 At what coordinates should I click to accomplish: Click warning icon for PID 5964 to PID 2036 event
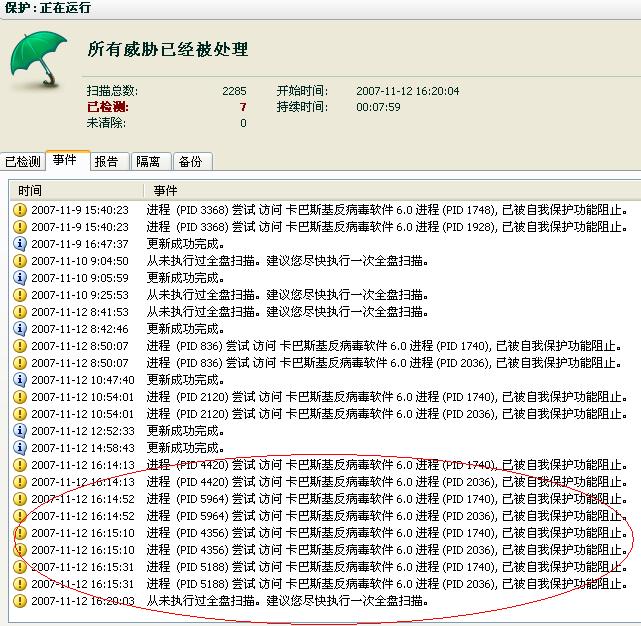pos(20,516)
